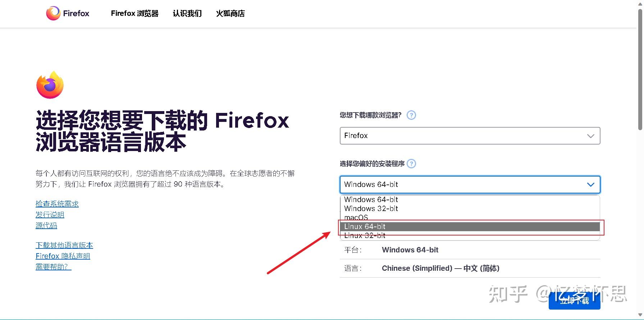Click Chinese (Simplified) language value
The height and width of the screenshot is (320, 644).
click(440, 268)
